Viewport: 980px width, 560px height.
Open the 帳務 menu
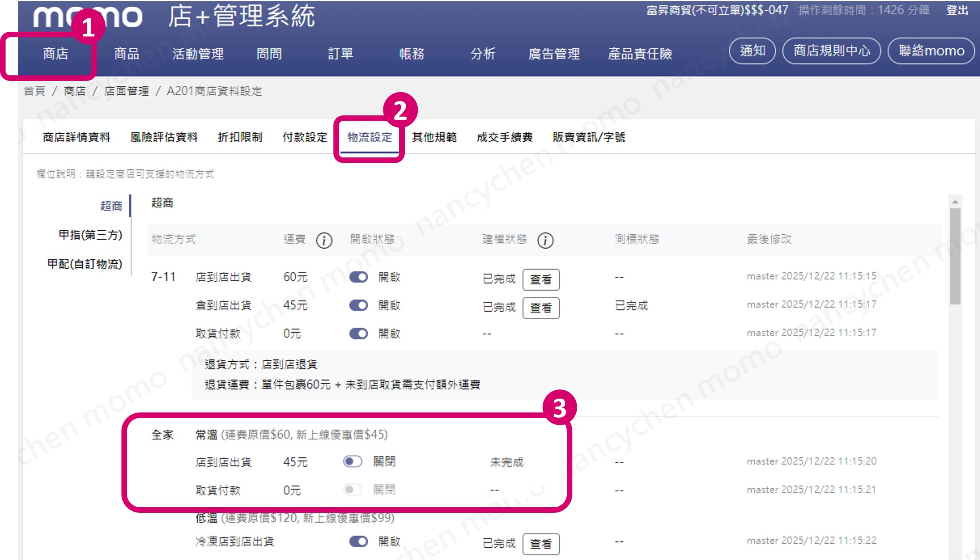point(412,54)
